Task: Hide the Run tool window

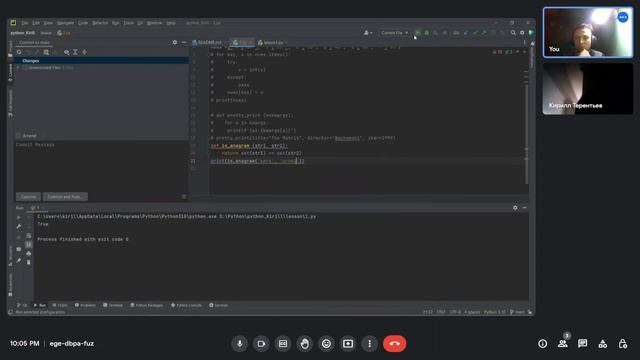Action: coord(524,208)
